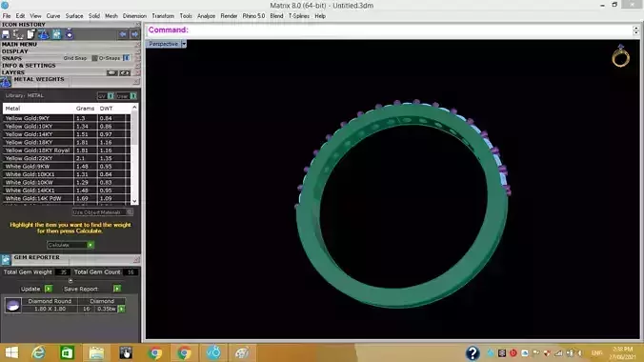Click the teal gem grid icon in Icon History
Image resolution: width=644 pixels, height=362 pixels.
click(x=56, y=34)
